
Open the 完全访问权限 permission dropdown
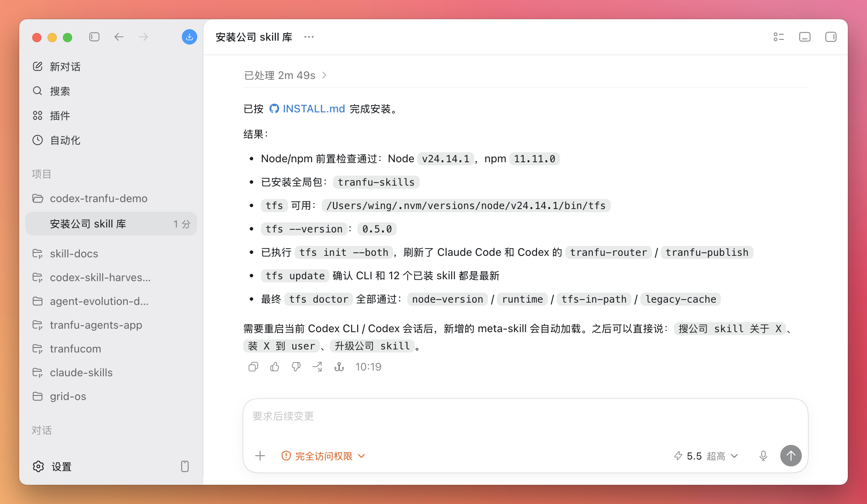pos(323,456)
